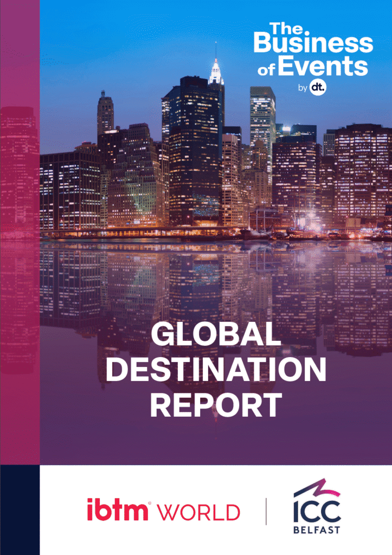Click the city skyline cover photo
This screenshot has width=392, height=555.
click(216, 232)
